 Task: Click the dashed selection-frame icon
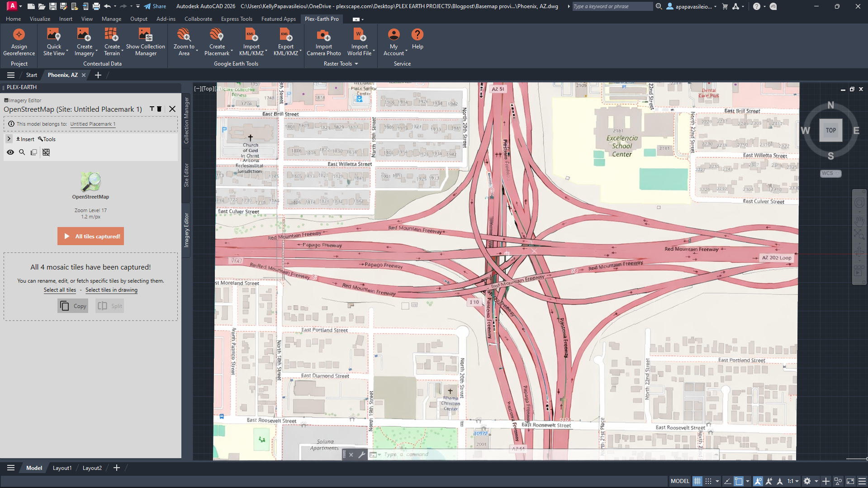(x=34, y=152)
